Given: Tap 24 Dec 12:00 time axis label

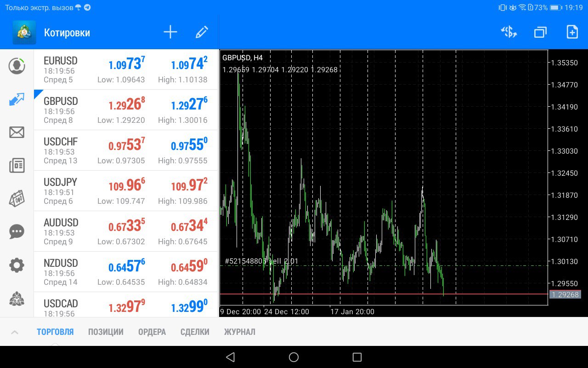Looking at the screenshot, I should [286, 312].
